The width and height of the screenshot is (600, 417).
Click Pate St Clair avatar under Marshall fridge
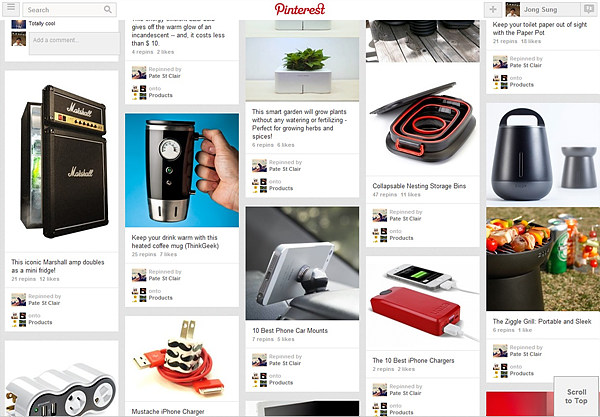click(18, 300)
